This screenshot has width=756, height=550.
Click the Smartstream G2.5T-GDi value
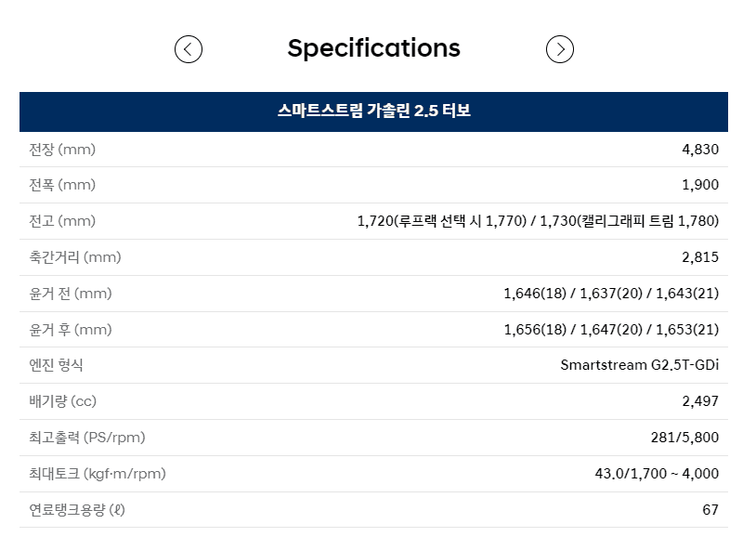point(641,365)
